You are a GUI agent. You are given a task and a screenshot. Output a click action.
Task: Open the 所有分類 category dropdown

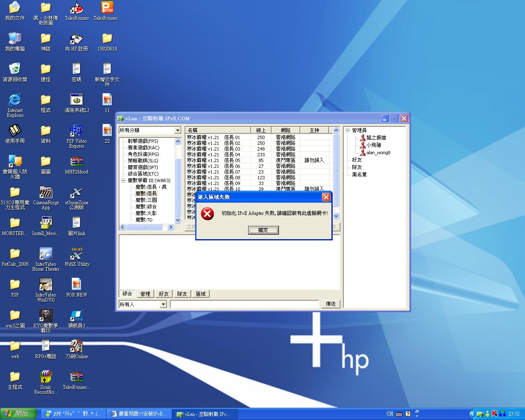pos(178,130)
